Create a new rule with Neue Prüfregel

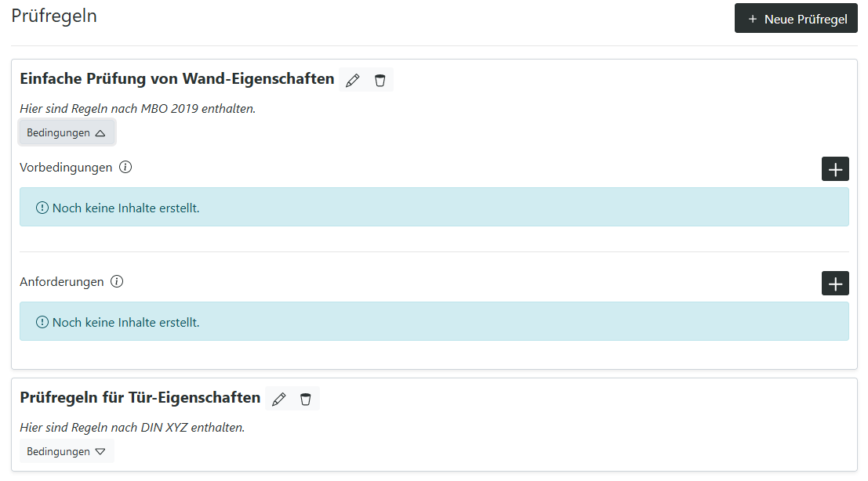tap(796, 18)
